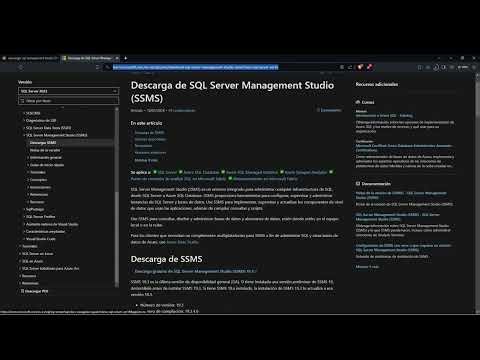This screenshot has height=360, width=480.
Task: Open a new browser tab
Action: [126, 58]
